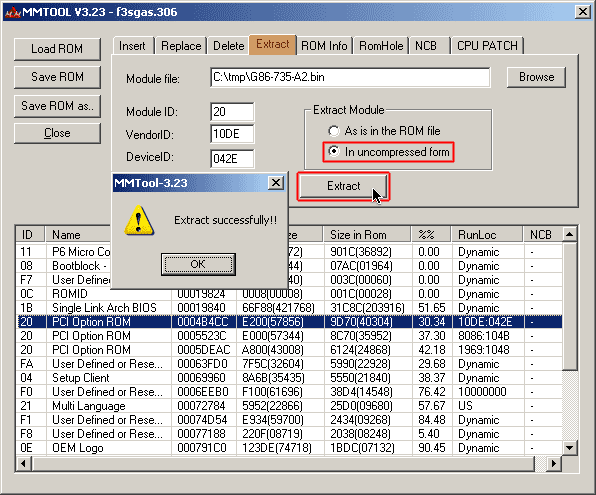This screenshot has width=596, height=495.
Task: Click the %% column header
Action: pos(431,235)
